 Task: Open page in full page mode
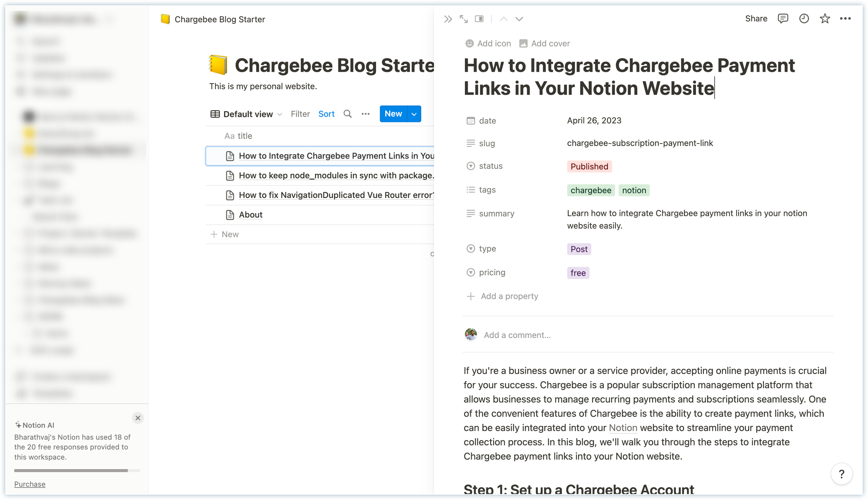[x=463, y=19]
